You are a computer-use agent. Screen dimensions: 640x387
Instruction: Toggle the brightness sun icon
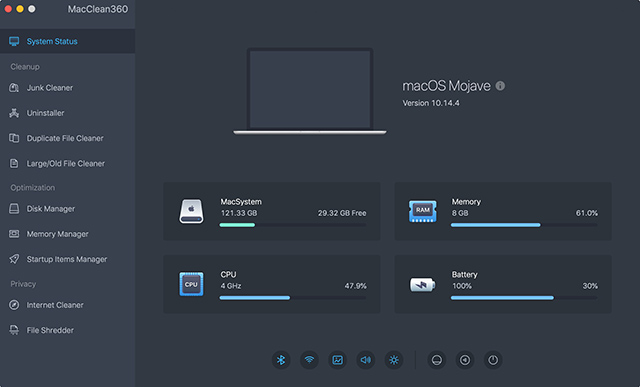394,360
